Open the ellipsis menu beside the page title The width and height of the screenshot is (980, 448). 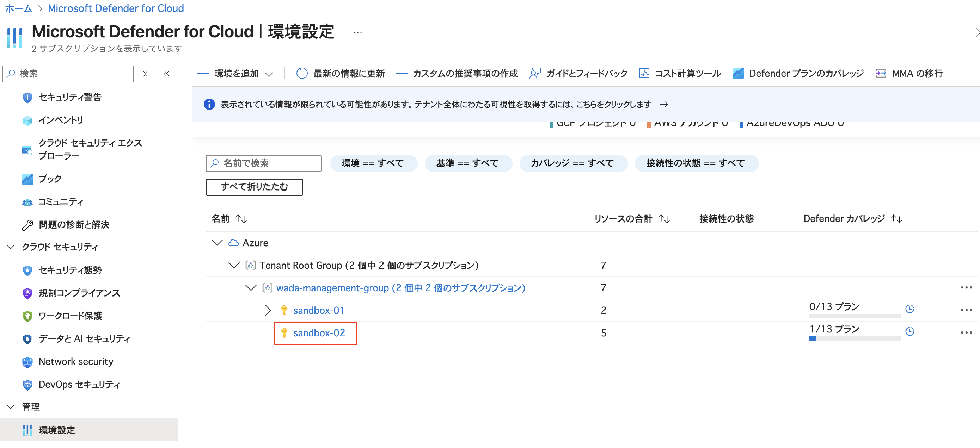click(357, 32)
